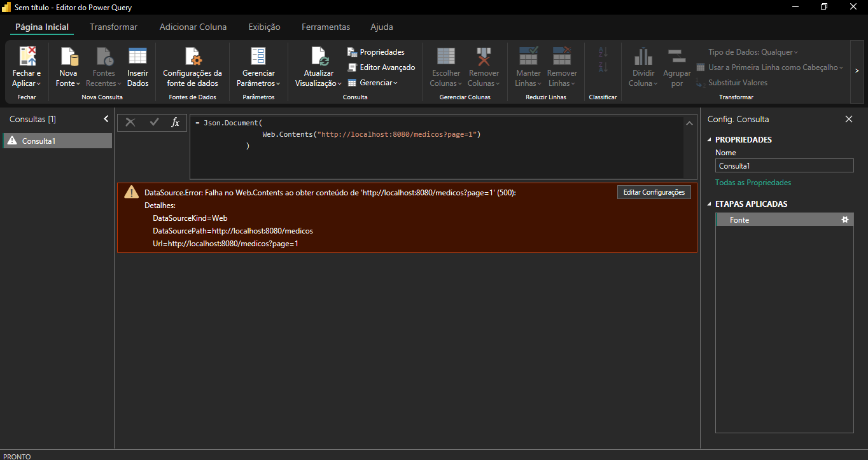Image resolution: width=868 pixels, height=460 pixels.
Task: Click the PRONTO status bar text
Action: [17, 456]
